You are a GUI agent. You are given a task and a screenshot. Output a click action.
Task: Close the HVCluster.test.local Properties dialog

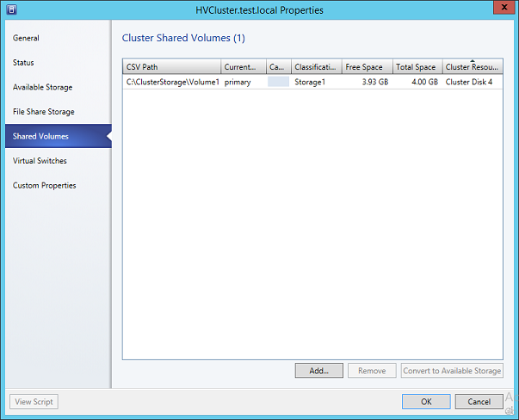click(504, 7)
